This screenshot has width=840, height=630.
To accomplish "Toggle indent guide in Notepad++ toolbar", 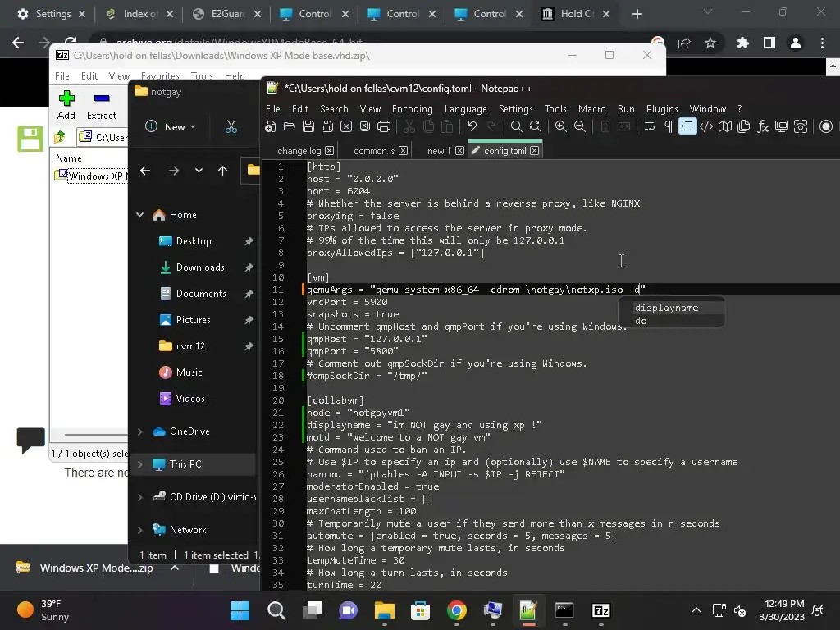I will pos(687,126).
